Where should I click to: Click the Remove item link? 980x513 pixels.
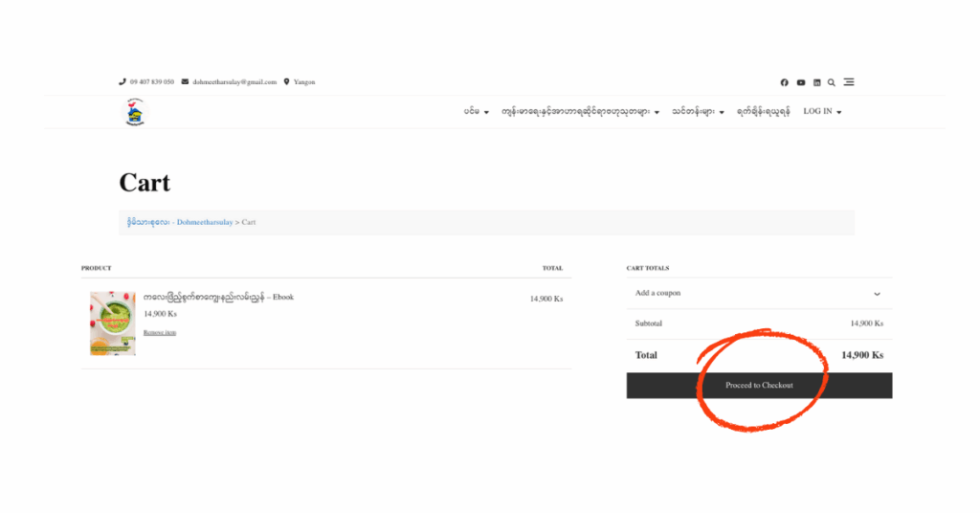point(160,333)
